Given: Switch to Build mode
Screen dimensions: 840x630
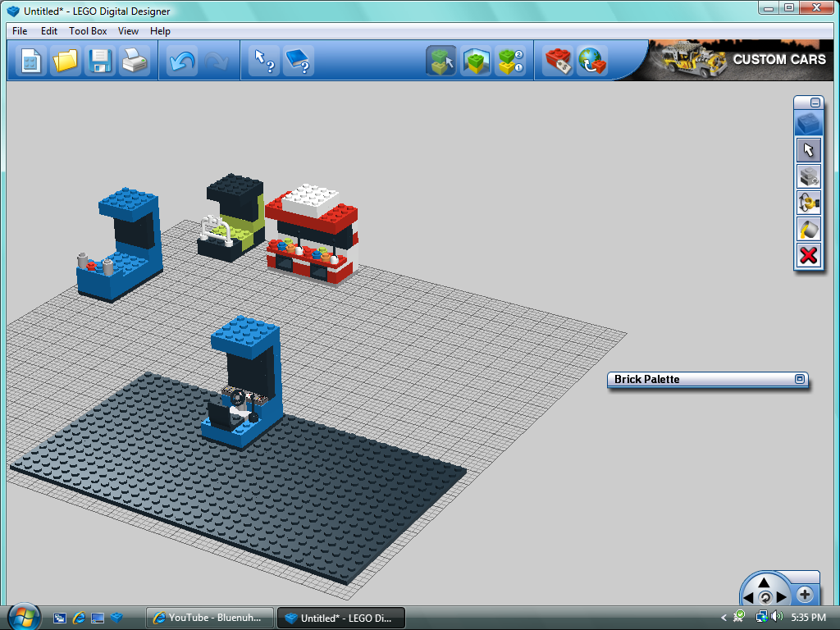Looking at the screenshot, I should pyautogui.click(x=441, y=61).
